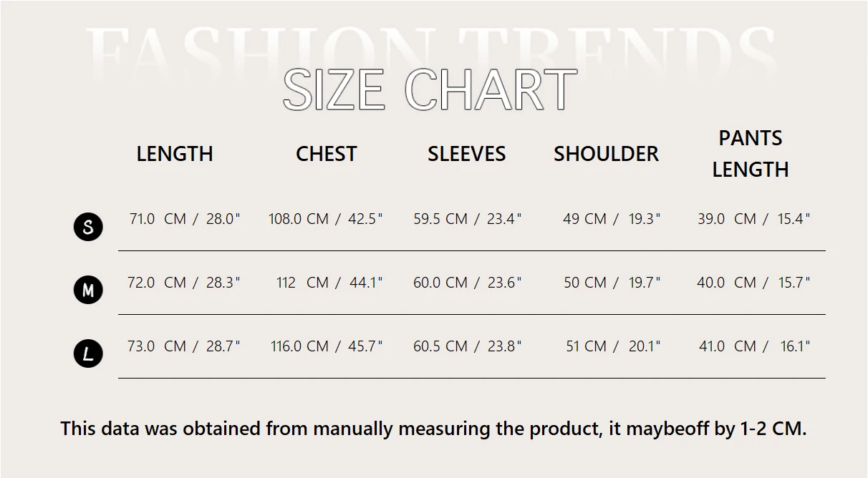
Task: Click the L size circle icon
Action: 88,353
